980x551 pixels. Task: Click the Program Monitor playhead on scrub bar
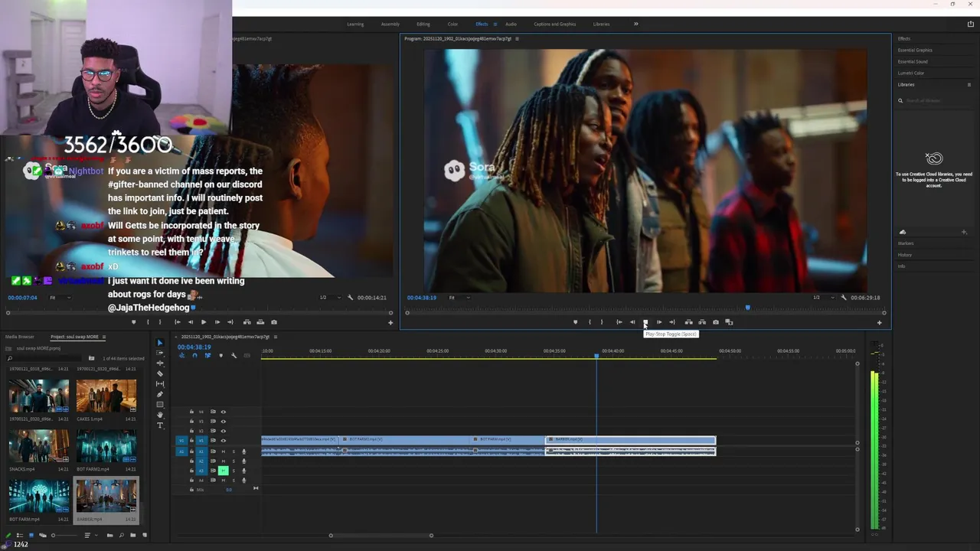pyautogui.click(x=748, y=308)
